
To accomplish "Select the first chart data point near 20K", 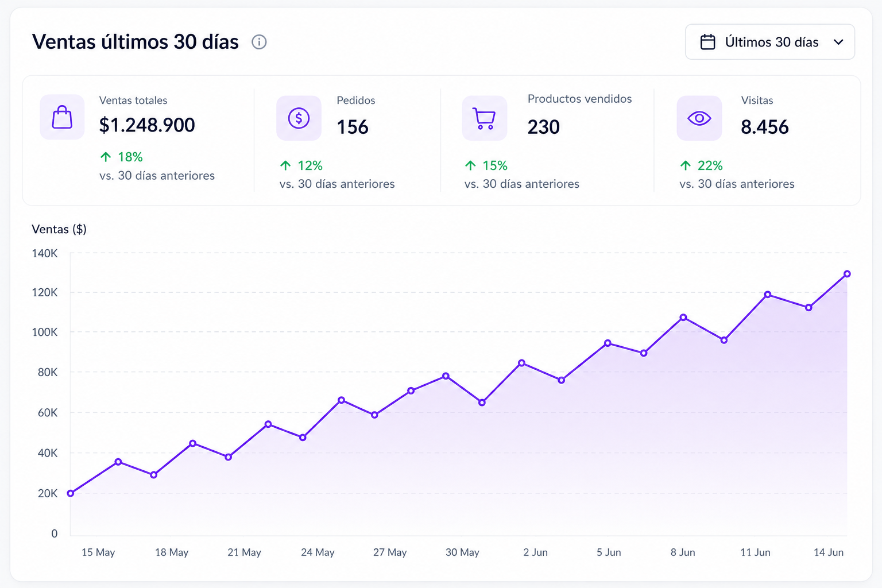I will click(71, 493).
